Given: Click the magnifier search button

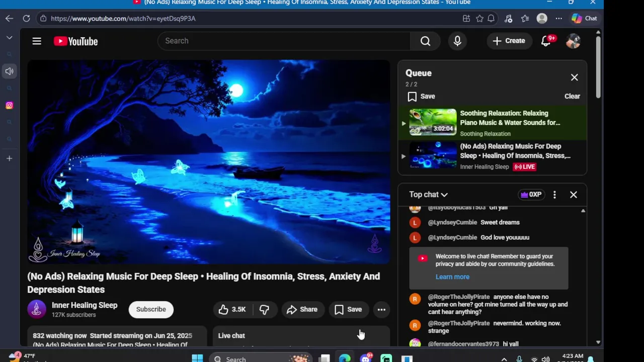Looking at the screenshot, I should (425, 41).
